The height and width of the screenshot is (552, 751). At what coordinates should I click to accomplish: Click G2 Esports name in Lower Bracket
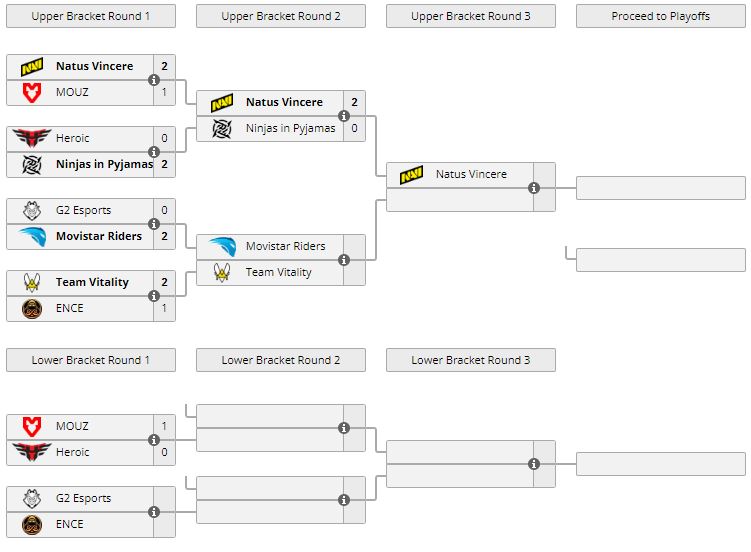pos(83,499)
